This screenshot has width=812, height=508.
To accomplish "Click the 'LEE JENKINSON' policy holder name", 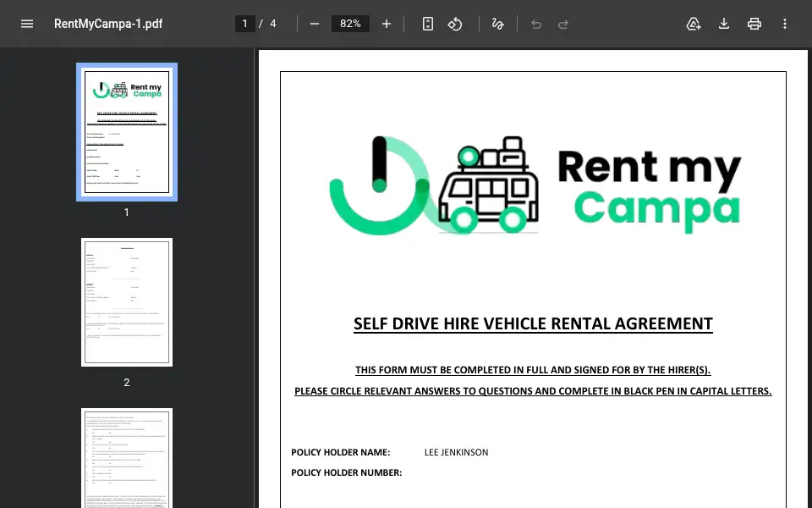I will [x=456, y=452].
